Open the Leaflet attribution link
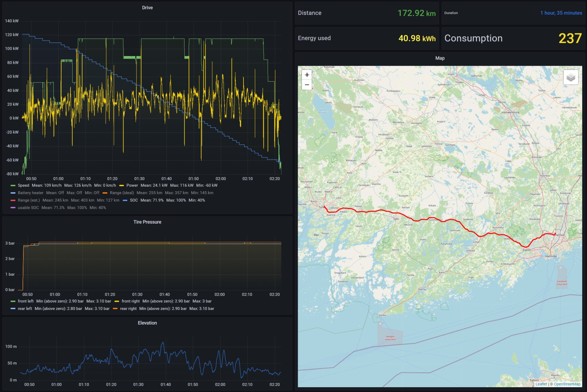 541,384
